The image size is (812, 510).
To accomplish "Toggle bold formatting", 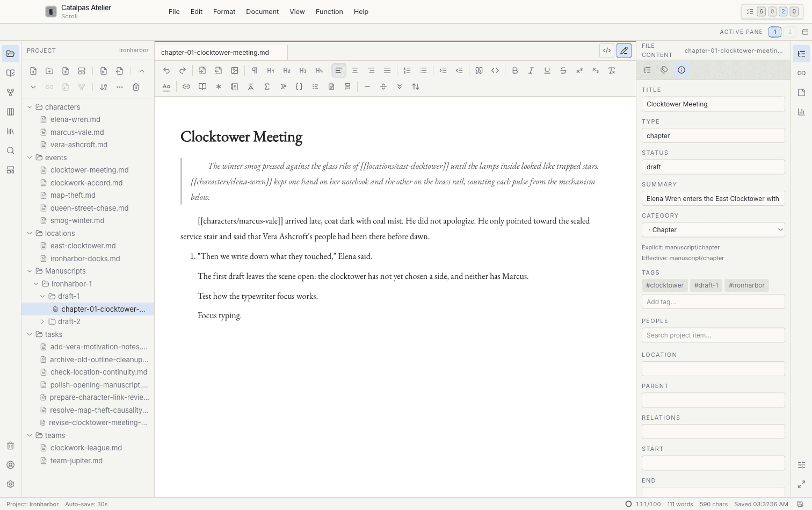I will [515, 70].
